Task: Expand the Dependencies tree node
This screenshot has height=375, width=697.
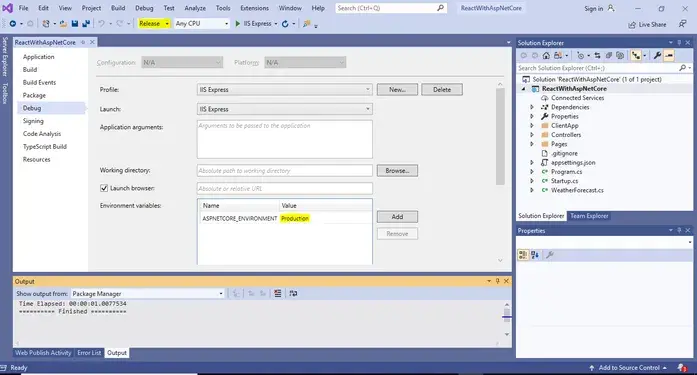Action: click(x=532, y=107)
